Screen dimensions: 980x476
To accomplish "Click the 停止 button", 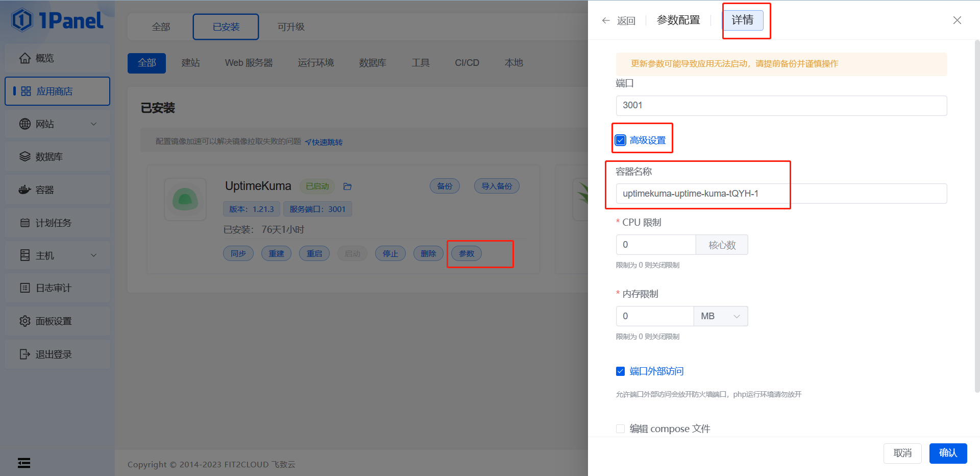I will (x=390, y=254).
